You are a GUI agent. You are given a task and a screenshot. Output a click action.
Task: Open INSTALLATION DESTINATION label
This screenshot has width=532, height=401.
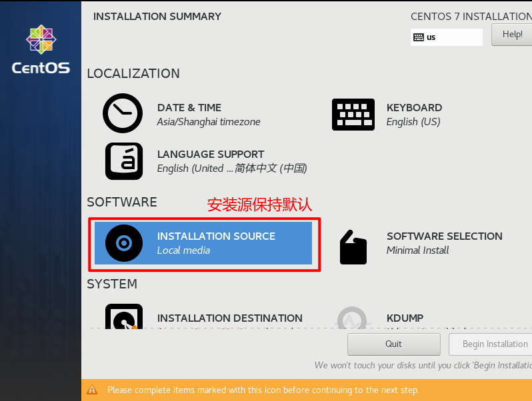230,318
